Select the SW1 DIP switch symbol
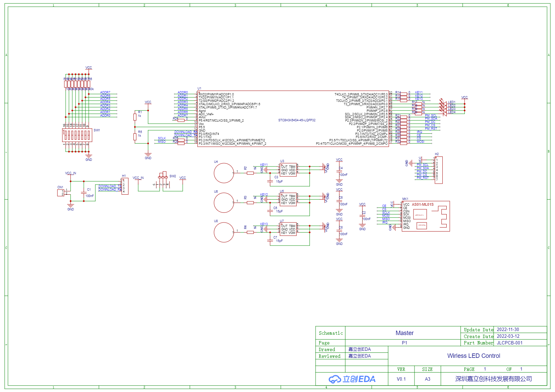The width and height of the screenshot is (555, 392). click(77, 135)
